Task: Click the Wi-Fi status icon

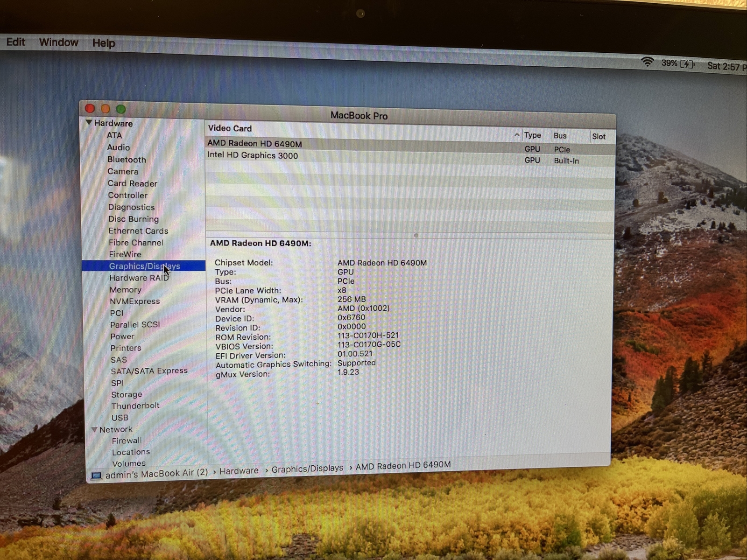Action: coord(647,62)
